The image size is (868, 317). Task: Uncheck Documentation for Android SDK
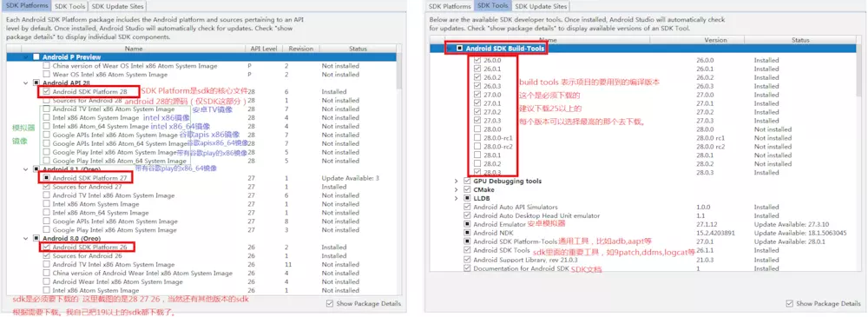[x=467, y=268]
